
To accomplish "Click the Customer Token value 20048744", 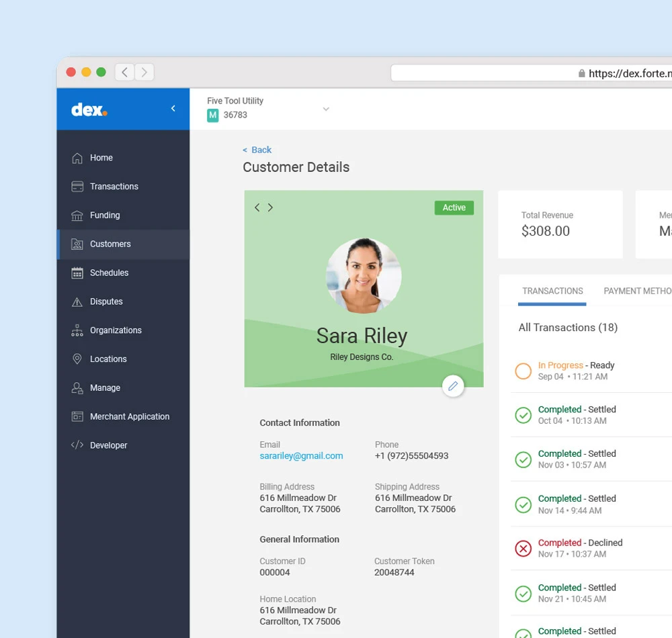I will tap(394, 572).
